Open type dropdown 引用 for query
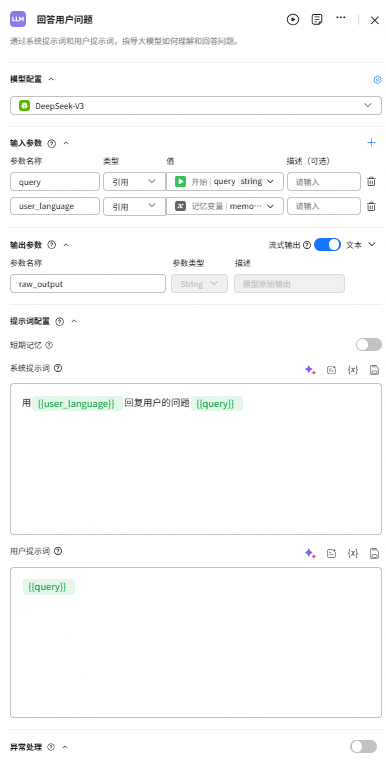This screenshot has height=760, width=386. coord(134,182)
